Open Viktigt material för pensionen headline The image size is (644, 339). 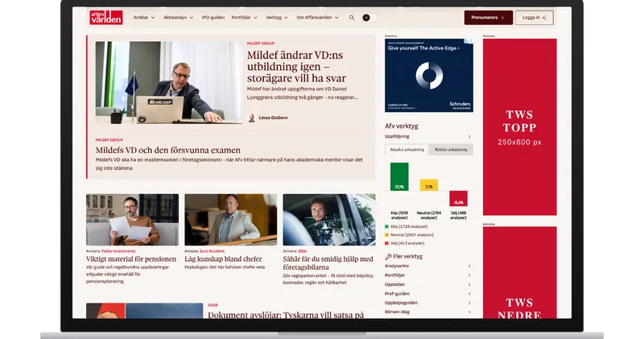click(x=131, y=258)
